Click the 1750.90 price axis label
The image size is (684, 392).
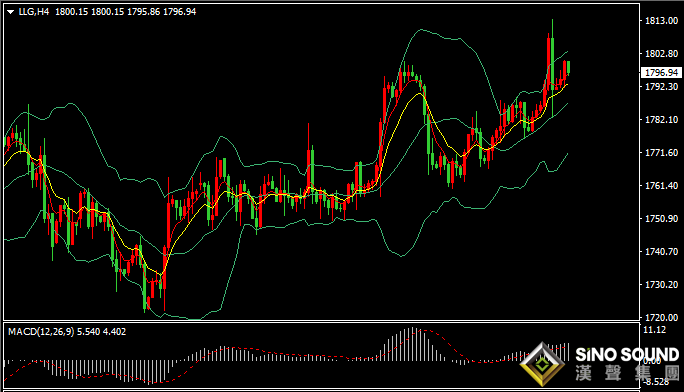661,218
